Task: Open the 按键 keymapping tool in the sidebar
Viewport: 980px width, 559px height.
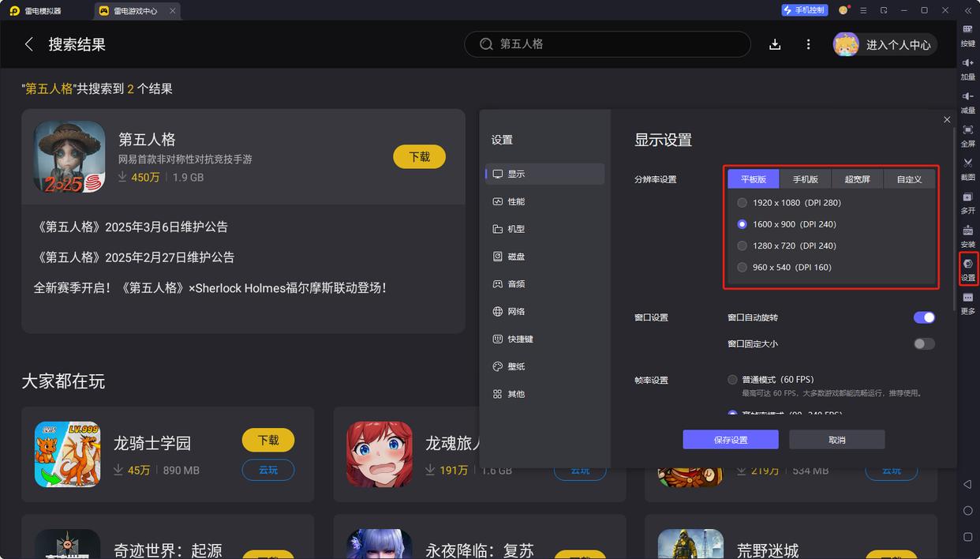Action: 968,35
